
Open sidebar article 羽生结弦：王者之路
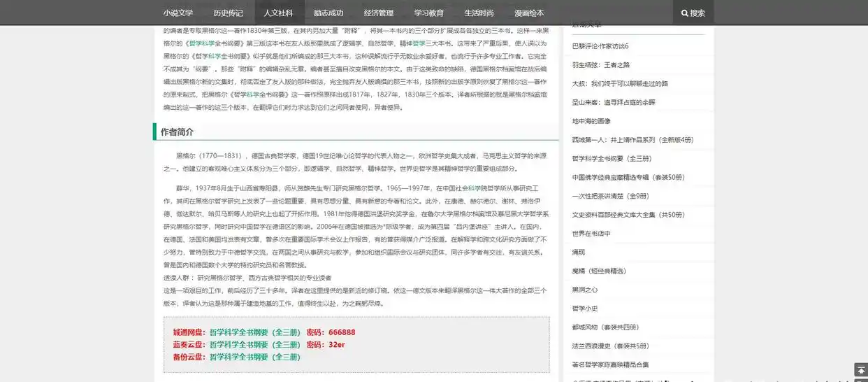click(x=600, y=64)
